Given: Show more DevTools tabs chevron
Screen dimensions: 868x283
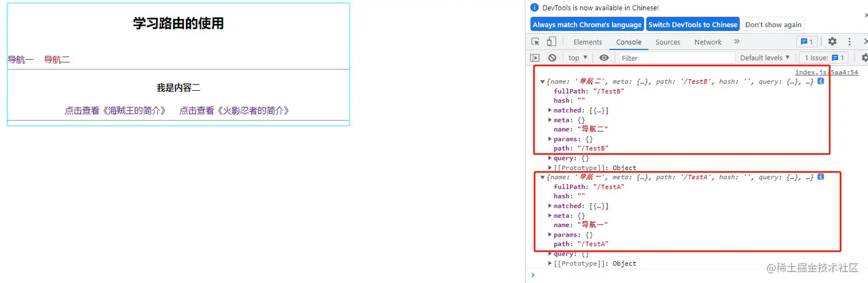Looking at the screenshot, I should [x=737, y=42].
